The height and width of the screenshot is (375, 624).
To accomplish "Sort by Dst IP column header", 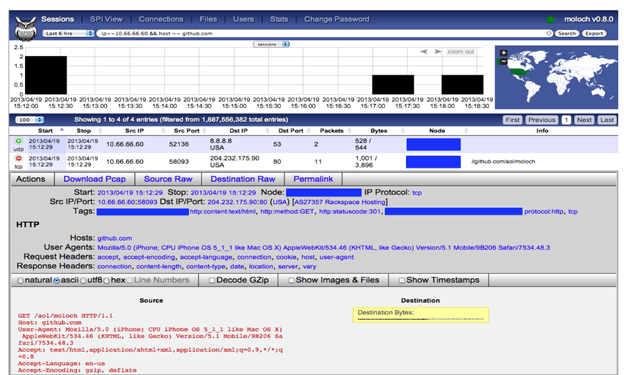I will click(239, 131).
